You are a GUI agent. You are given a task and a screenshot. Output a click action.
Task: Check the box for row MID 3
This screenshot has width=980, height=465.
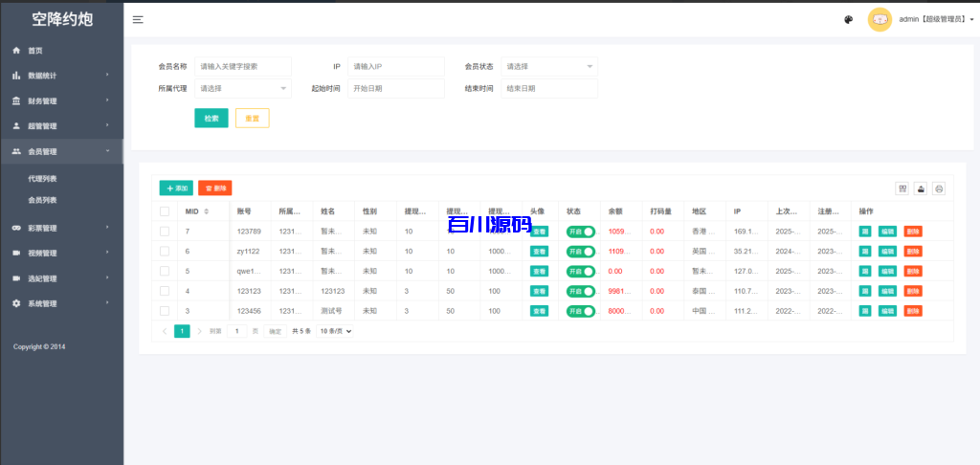click(x=165, y=311)
